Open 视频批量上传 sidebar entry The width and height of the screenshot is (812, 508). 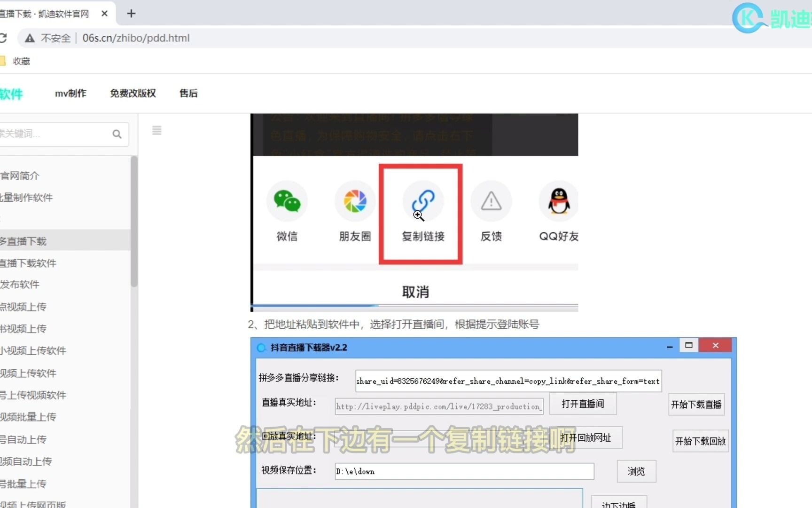(x=28, y=417)
